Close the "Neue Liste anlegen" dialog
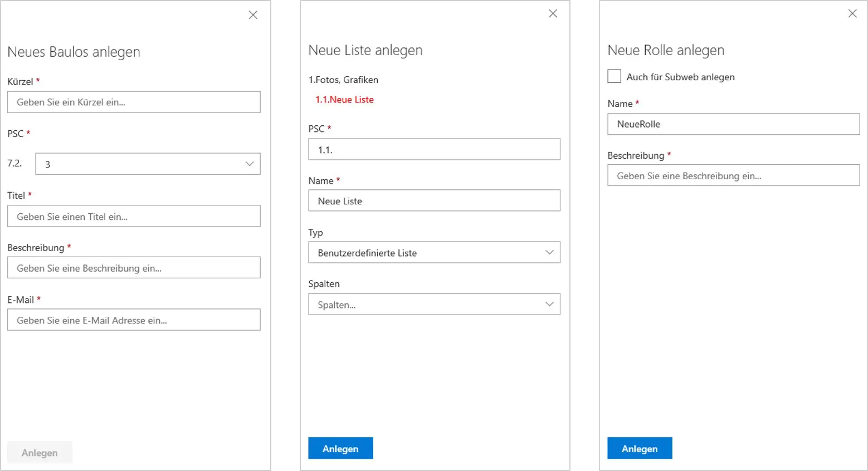The image size is (868, 471). coord(553,13)
